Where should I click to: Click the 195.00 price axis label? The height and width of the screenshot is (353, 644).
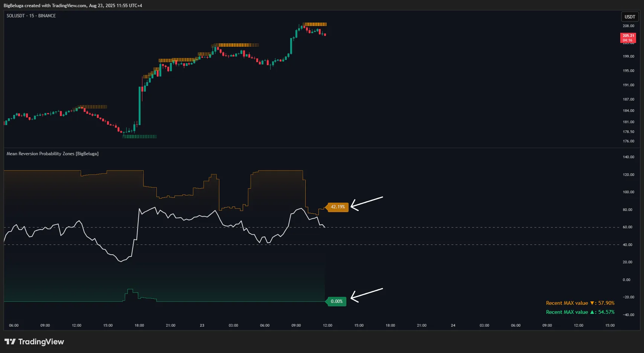pos(628,71)
